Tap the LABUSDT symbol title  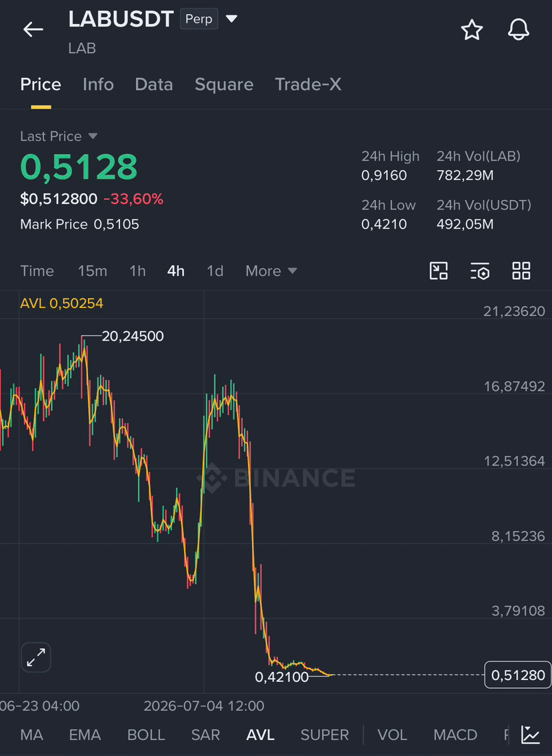[x=121, y=19]
